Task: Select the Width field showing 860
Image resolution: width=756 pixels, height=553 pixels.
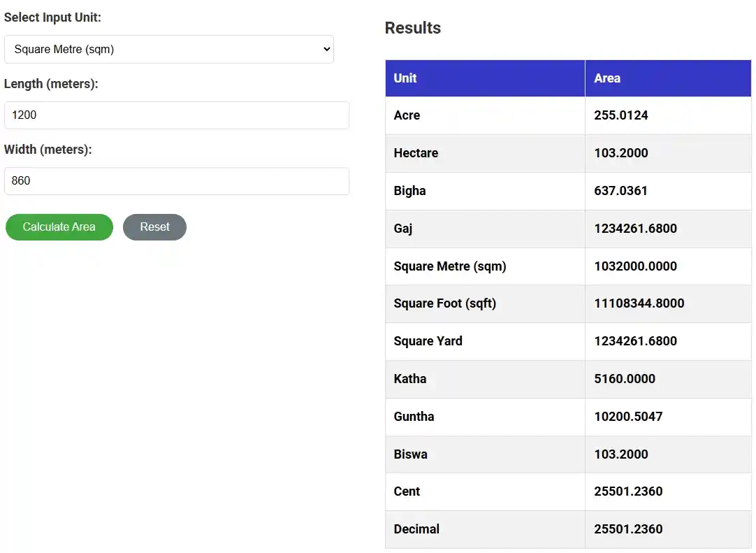Action: (x=177, y=180)
